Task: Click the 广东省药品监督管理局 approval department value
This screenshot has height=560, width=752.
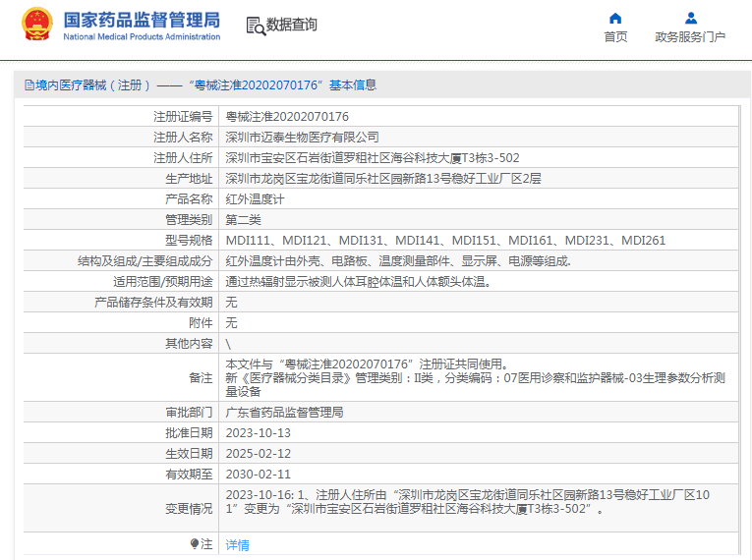Action: 284,412
